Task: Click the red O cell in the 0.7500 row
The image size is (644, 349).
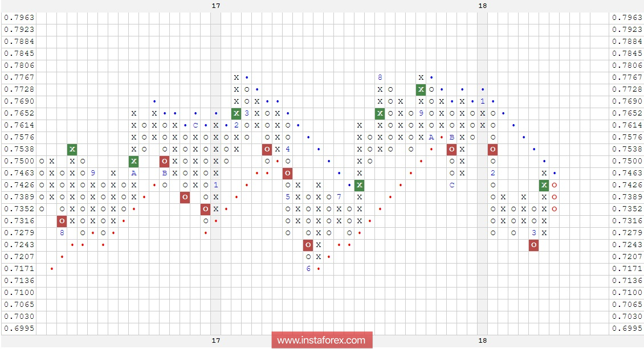Action: coord(165,161)
